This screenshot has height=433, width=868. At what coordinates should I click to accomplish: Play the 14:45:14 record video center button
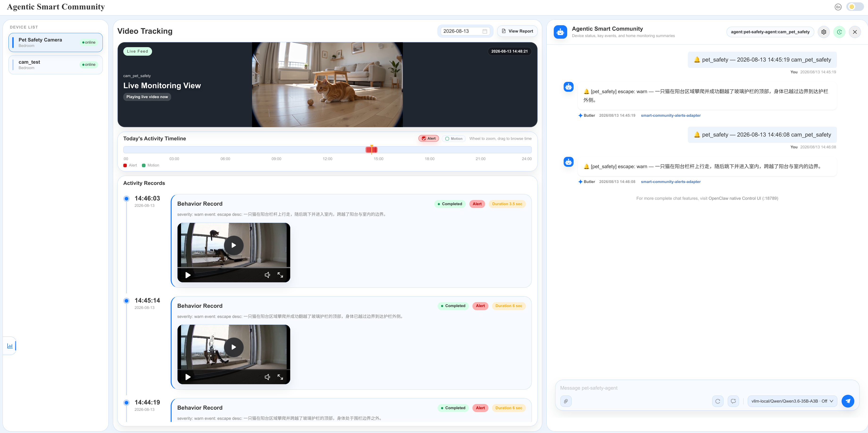(x=234, y=347)
